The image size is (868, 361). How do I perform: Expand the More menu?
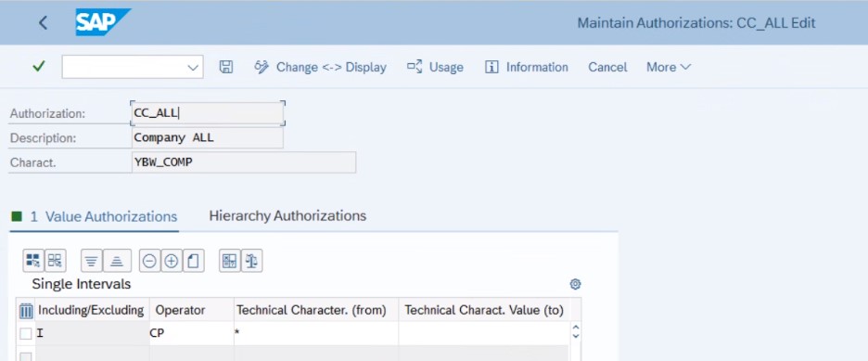(x=669, y=67)
